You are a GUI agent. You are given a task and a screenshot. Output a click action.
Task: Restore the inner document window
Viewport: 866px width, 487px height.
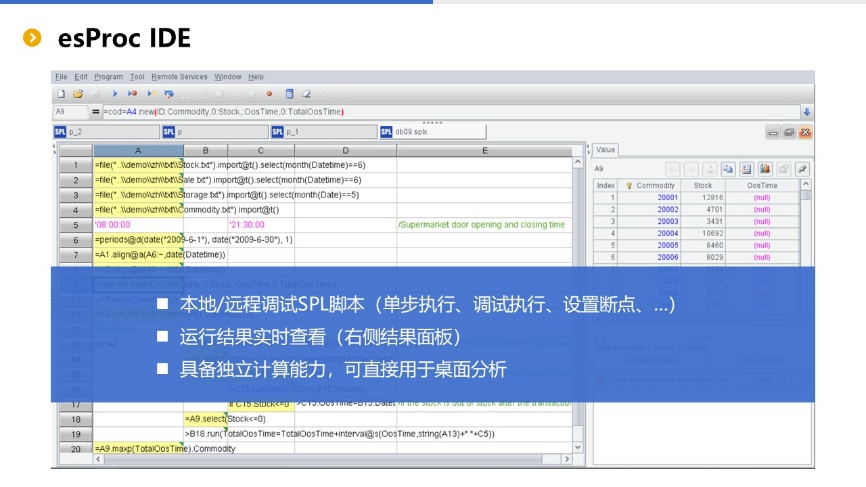coord(789,133)
